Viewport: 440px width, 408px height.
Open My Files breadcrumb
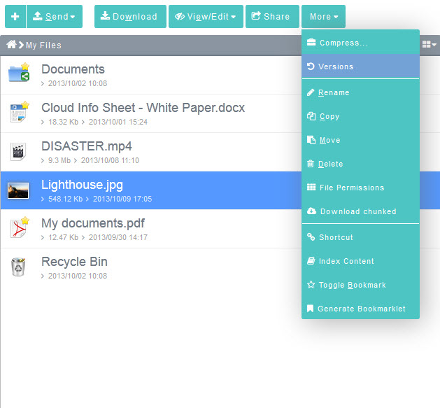[x=43, y=45]
